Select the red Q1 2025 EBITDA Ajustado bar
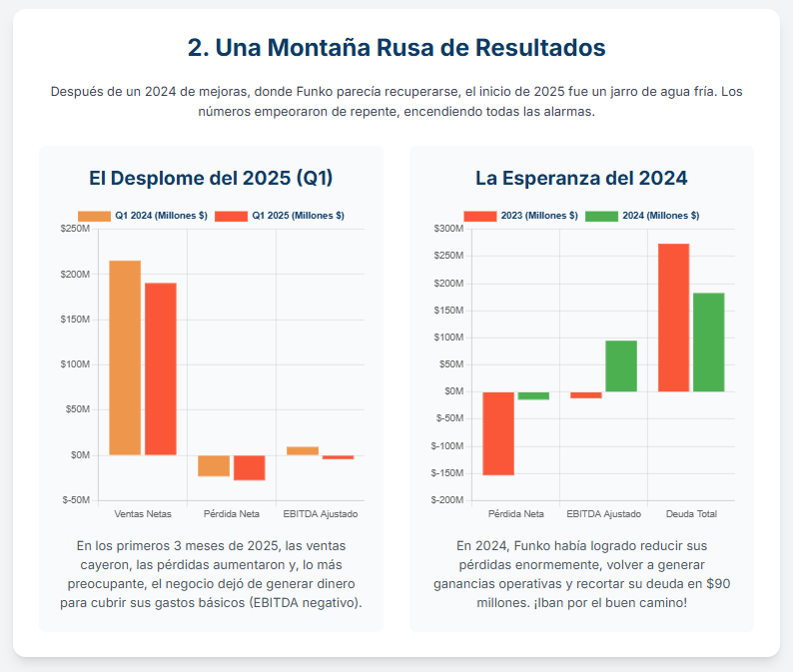 click(339, 457)
